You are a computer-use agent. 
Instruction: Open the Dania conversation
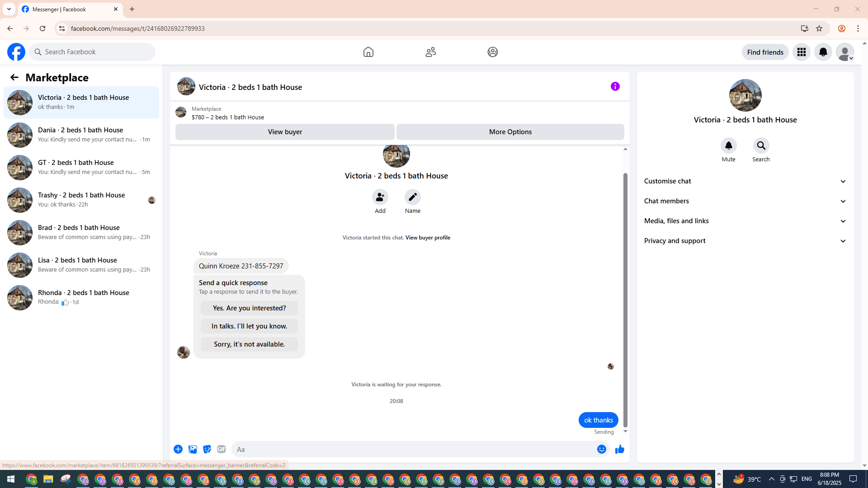[x=81, y=135]
